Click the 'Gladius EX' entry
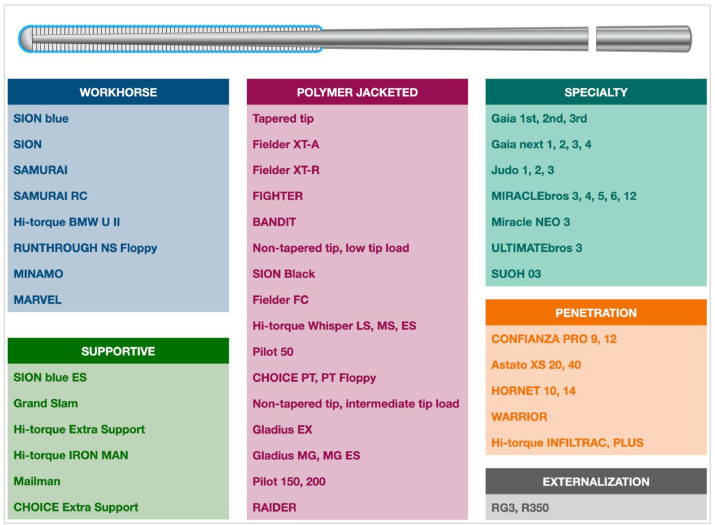 coord(282,430)
